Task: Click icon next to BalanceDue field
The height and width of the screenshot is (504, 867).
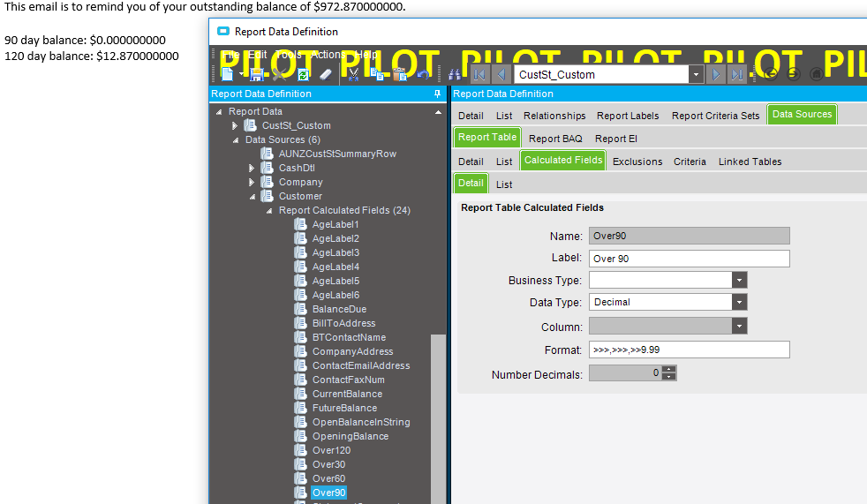Action: tap(300, 309)
